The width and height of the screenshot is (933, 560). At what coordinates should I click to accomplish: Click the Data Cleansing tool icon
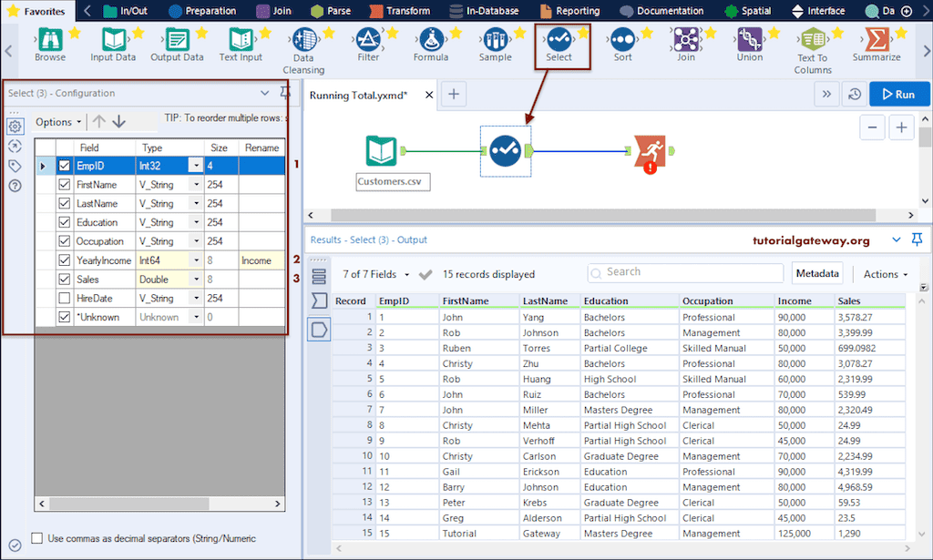[x=302, y=41]
